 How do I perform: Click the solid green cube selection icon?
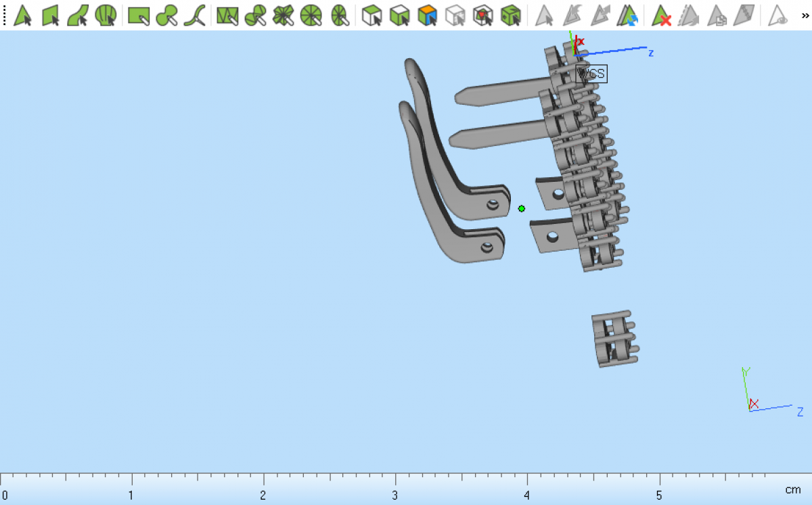[510, 15]
